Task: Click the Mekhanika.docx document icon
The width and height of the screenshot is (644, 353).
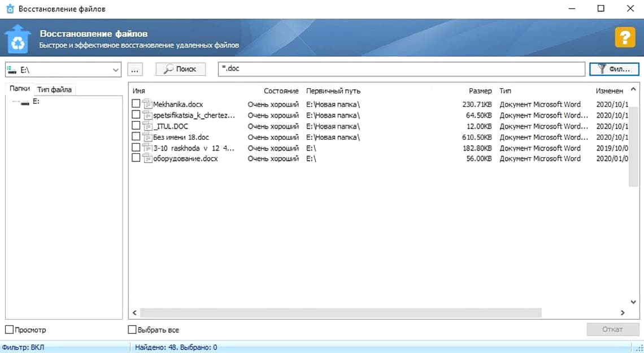Action: [x=147, y=104]
